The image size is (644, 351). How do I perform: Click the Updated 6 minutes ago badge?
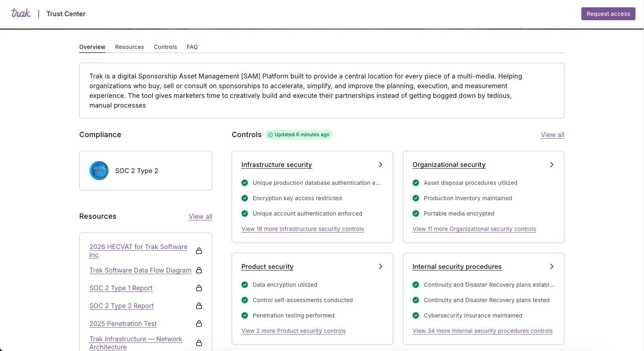(x=299, y=135)
